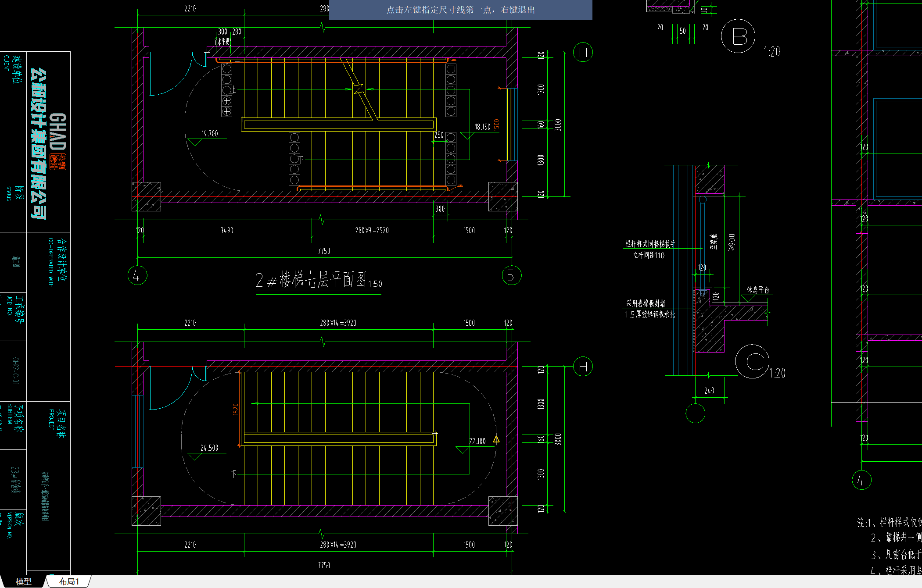The width and height of the screenshot is (922, 588).
Task: Click the 阶段 STATUS field
Action: pyautogui.click(x=14, y=193)
